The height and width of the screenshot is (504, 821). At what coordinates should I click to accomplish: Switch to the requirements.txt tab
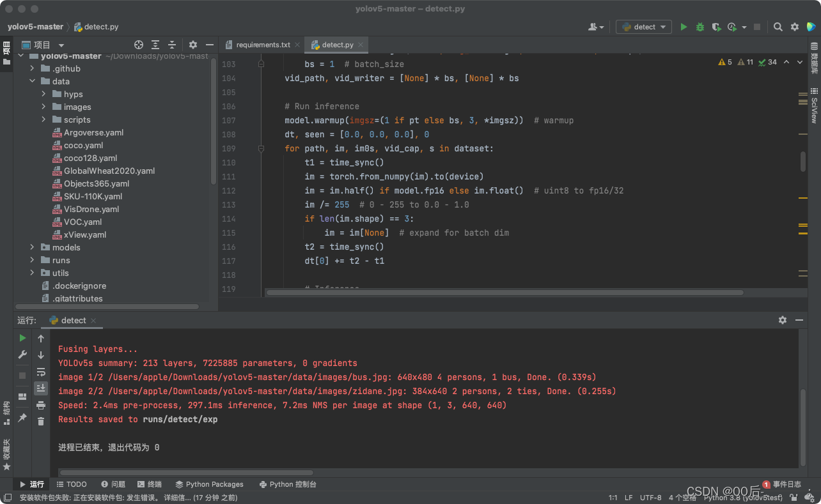[262, 45]
